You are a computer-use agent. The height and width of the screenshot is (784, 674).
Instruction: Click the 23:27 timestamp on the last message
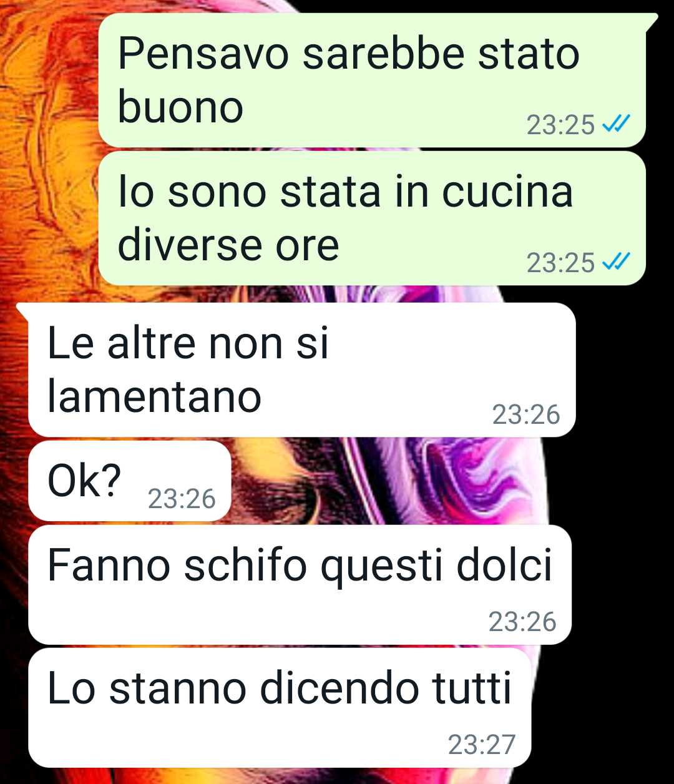click(482, 745)
